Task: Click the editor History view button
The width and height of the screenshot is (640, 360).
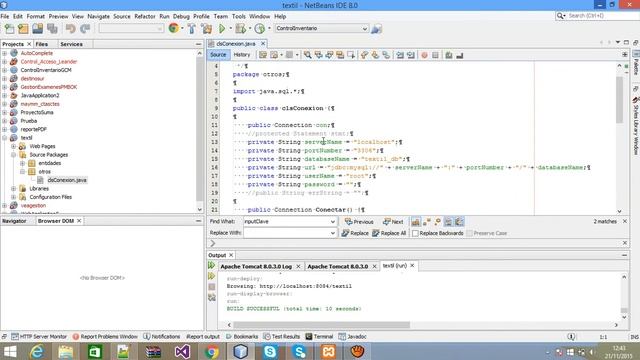Action: (242, 55)
